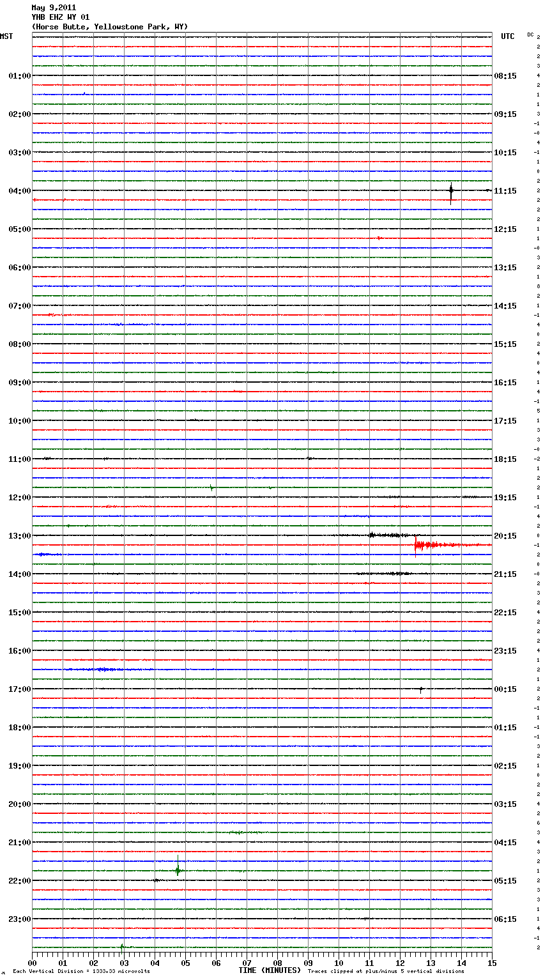
Task: Click the UTC time label "12:15"
Action: pos(505,229)
